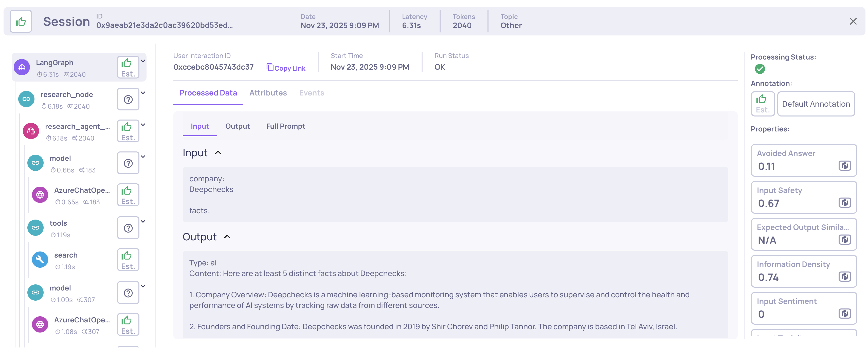Open the Full Prompt tab
This screenshot has height=350, width=868.
(285, 126)
